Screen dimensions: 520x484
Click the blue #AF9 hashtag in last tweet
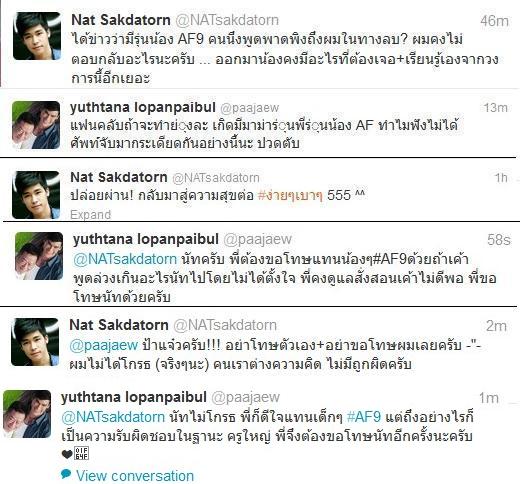(x=364, y=417)
